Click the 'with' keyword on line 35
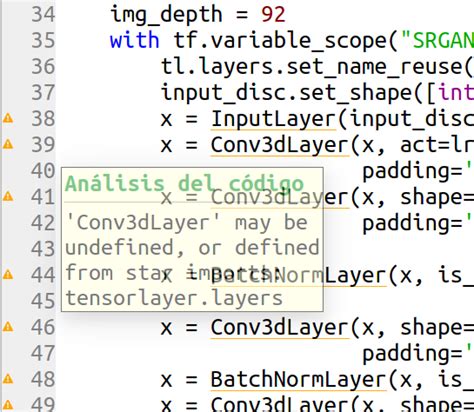 tap(135, 40)
